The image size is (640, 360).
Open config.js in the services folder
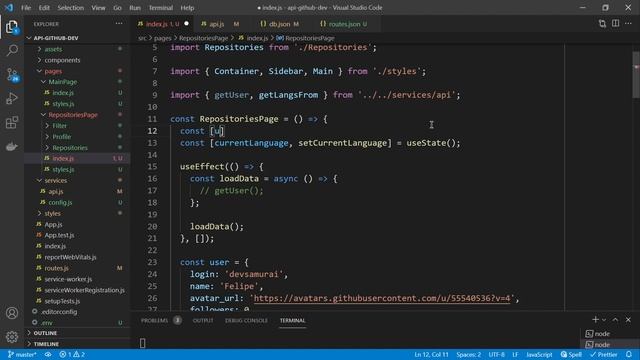tap(60, 202)
